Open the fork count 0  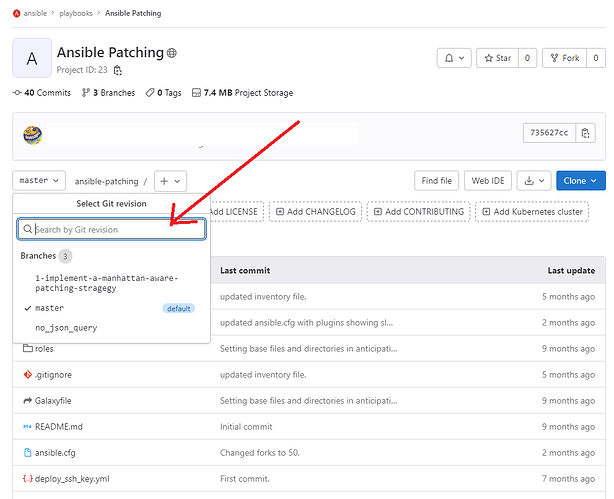596,58
